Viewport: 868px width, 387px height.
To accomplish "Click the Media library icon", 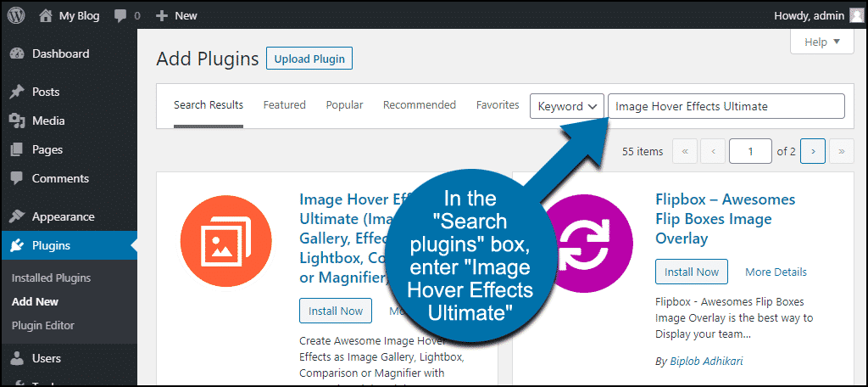I will point(17,121).
